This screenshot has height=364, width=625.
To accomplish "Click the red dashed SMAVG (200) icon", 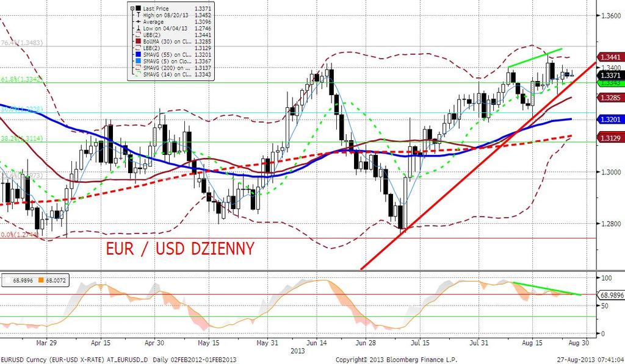I will coord(139,68).
